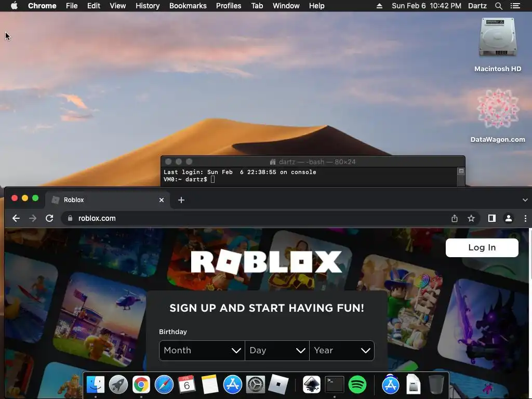This screenshot has height=399, width=532.
Task: Open Notes icon in the dock
Action: [210, 384]
